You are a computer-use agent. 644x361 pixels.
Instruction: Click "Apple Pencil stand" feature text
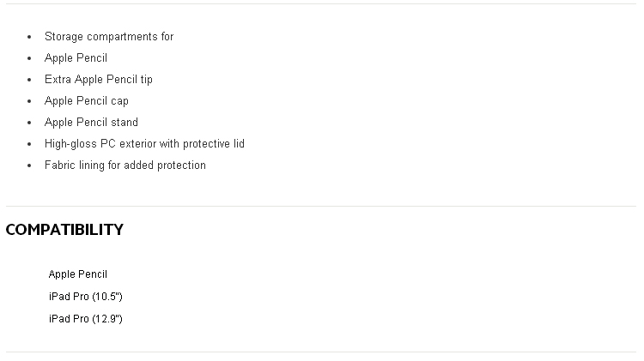(91, 123)
